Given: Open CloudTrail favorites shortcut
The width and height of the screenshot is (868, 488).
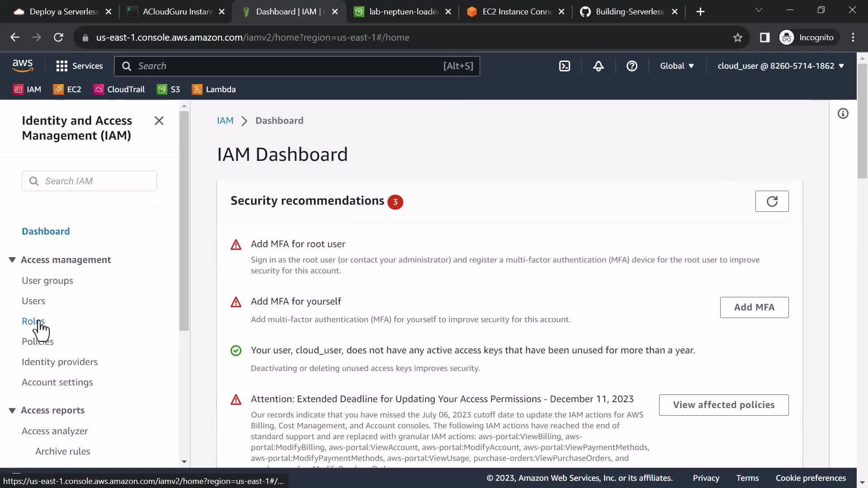Looking at the screenshot, I should tap(119, 89).
